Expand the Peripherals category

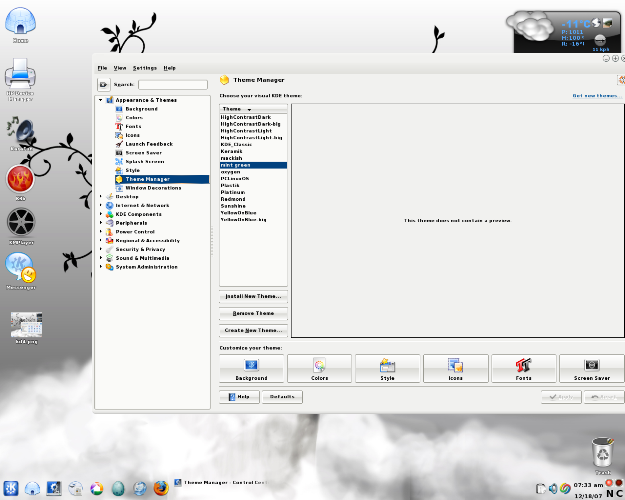(x=100, y=222)
